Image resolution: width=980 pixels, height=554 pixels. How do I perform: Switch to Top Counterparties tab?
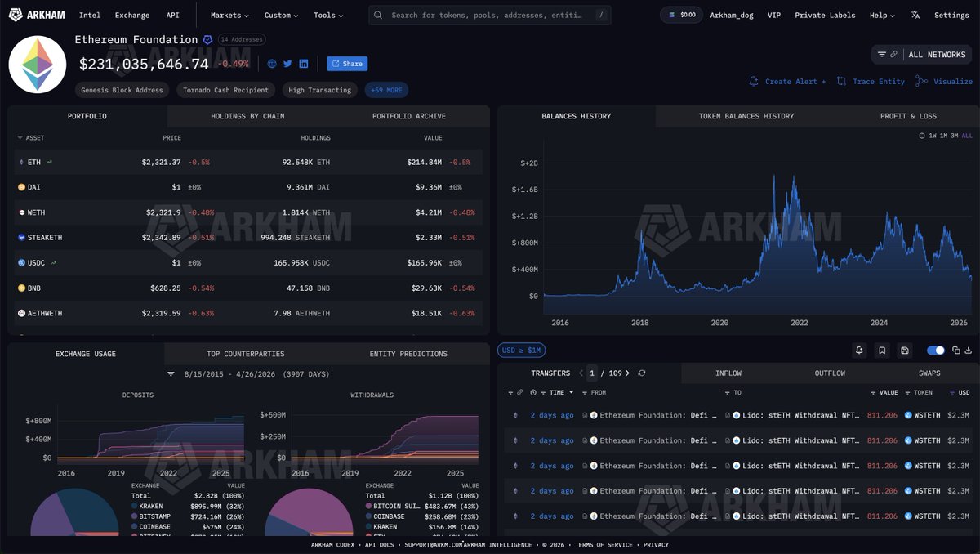click(245, 354)
